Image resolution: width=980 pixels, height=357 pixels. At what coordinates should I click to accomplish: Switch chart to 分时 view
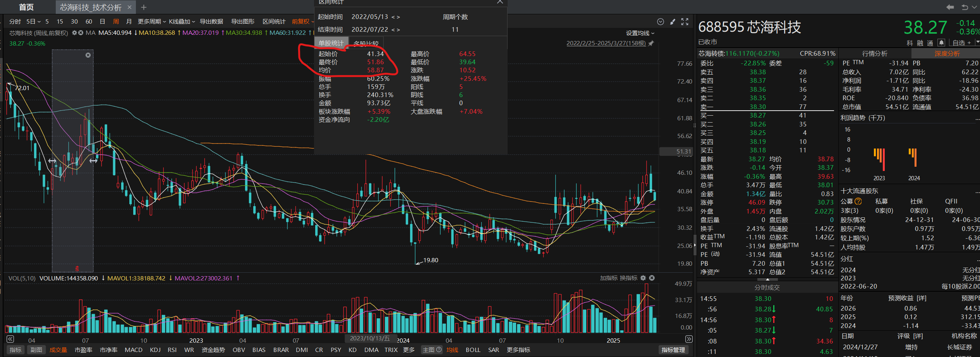tap(15, 22)
